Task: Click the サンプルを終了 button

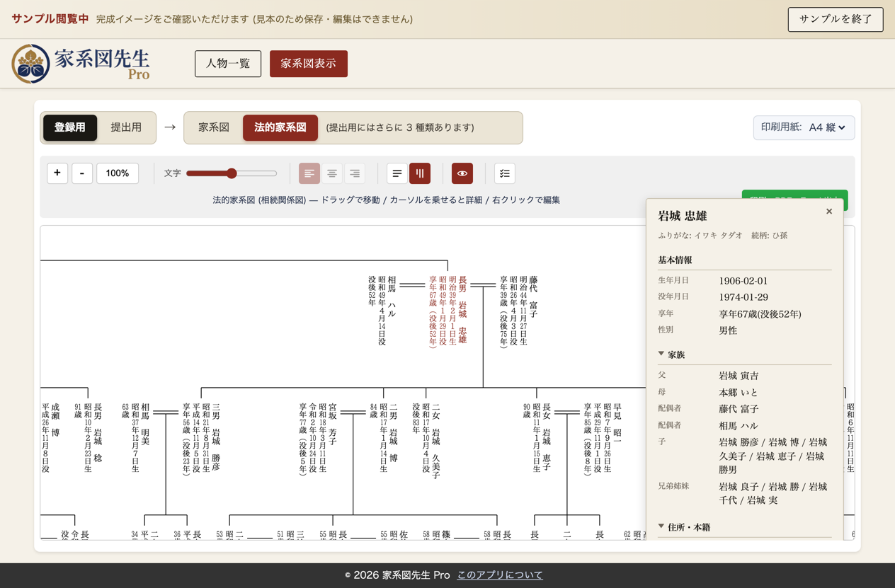Action: point(836,19)
